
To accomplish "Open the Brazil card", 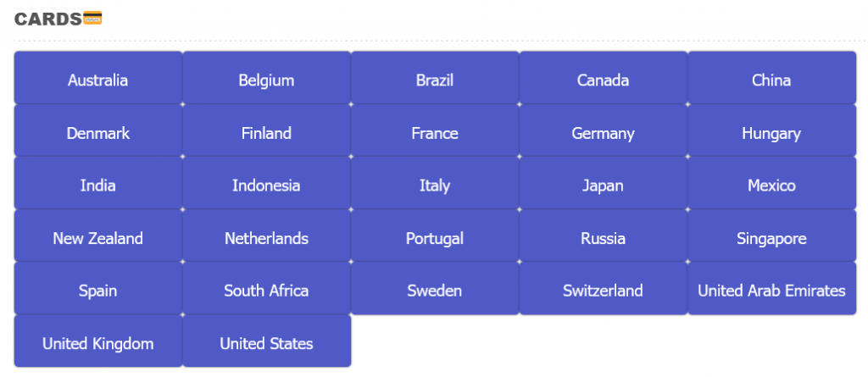I will (435, 80).
